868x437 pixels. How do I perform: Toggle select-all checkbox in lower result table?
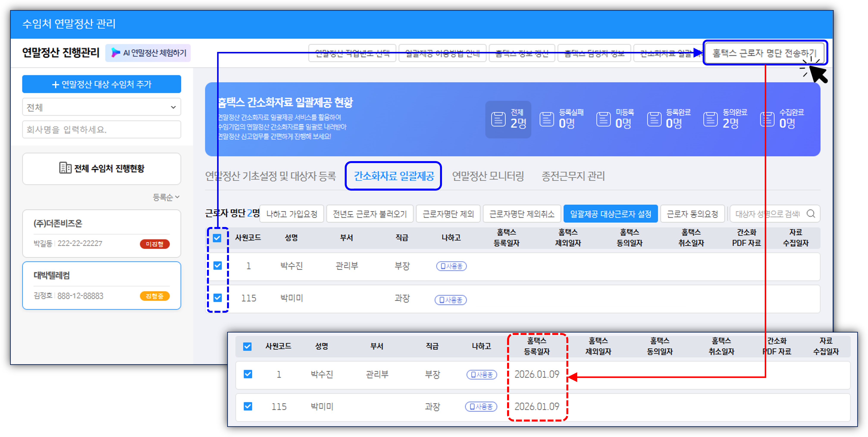click(247, 347)
